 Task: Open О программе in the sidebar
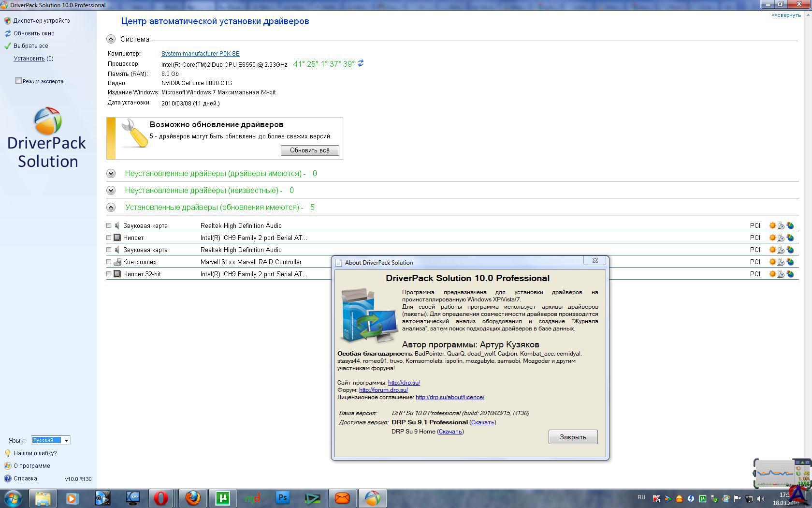[x=31, y=466]
